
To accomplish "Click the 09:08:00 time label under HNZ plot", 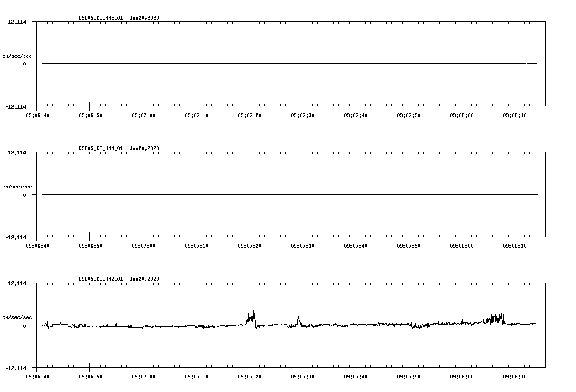I will coord(461,377).
